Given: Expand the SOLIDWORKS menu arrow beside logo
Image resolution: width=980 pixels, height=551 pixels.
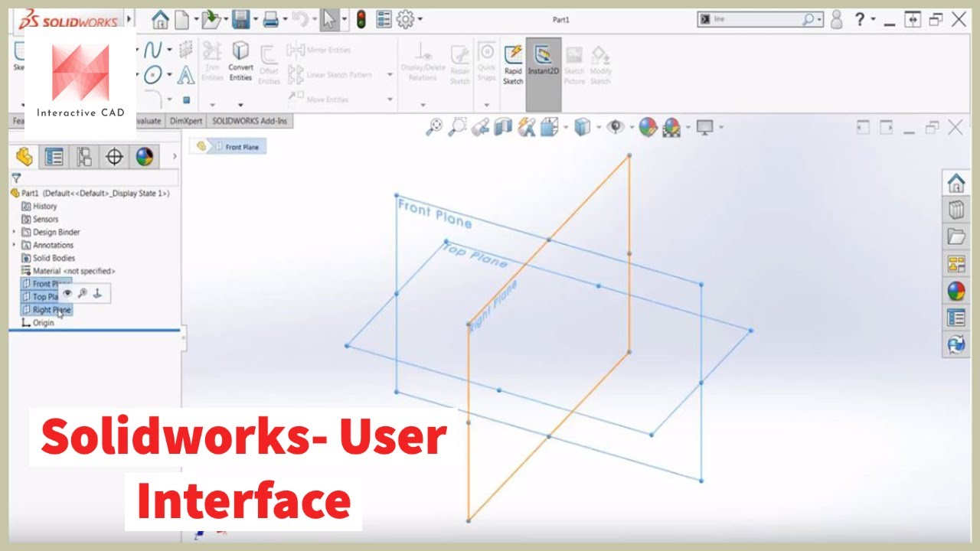Looking at the screenshot, I should tap(128, 18).
